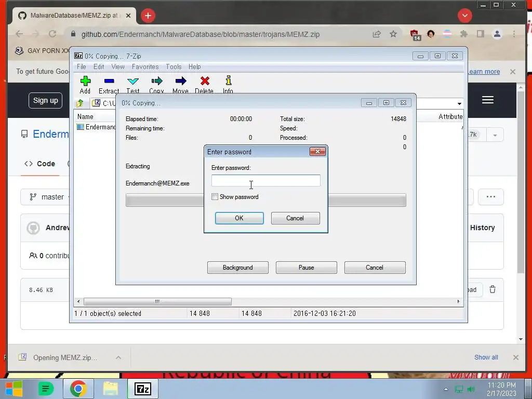Open the red tab search dropdown in Chrome
This screenshot has width=532, height=399.
(465, 16)
